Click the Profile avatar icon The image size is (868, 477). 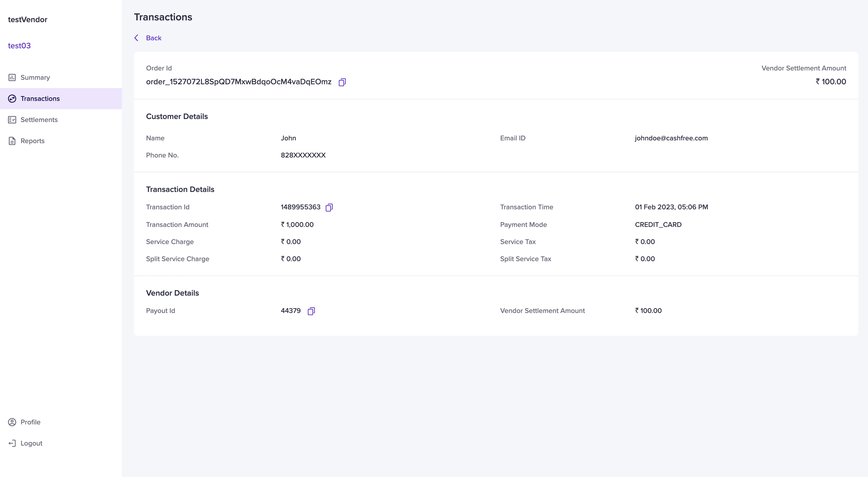click(12, 422)
